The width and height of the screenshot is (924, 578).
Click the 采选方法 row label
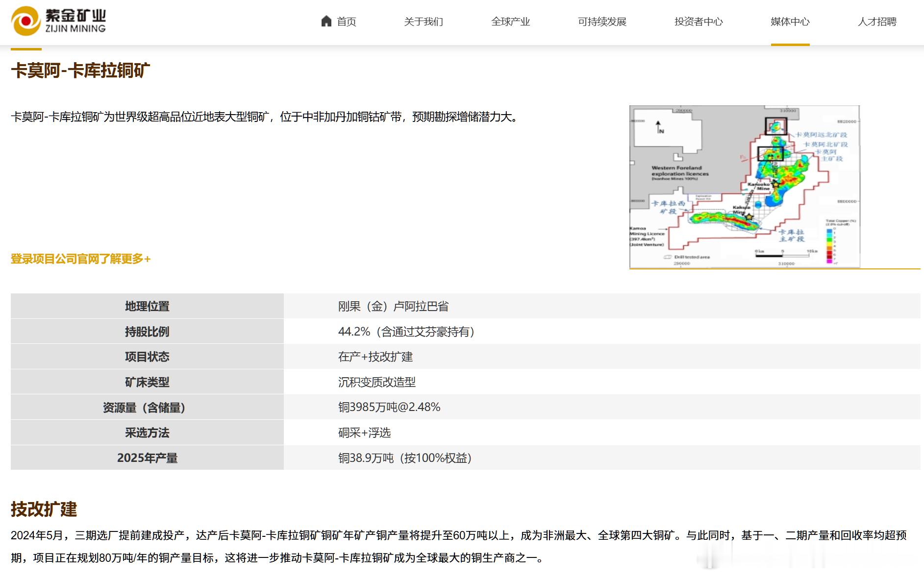point(147,433)
